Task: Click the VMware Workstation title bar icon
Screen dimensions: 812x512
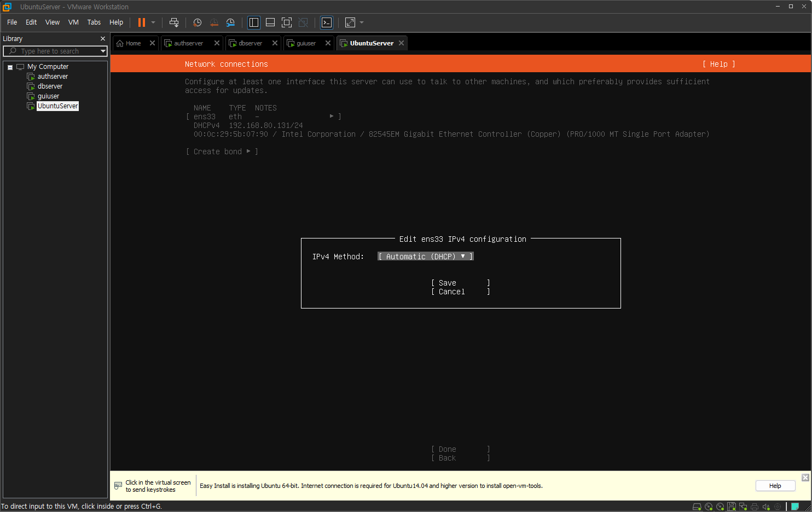Action: click(7, 7)
